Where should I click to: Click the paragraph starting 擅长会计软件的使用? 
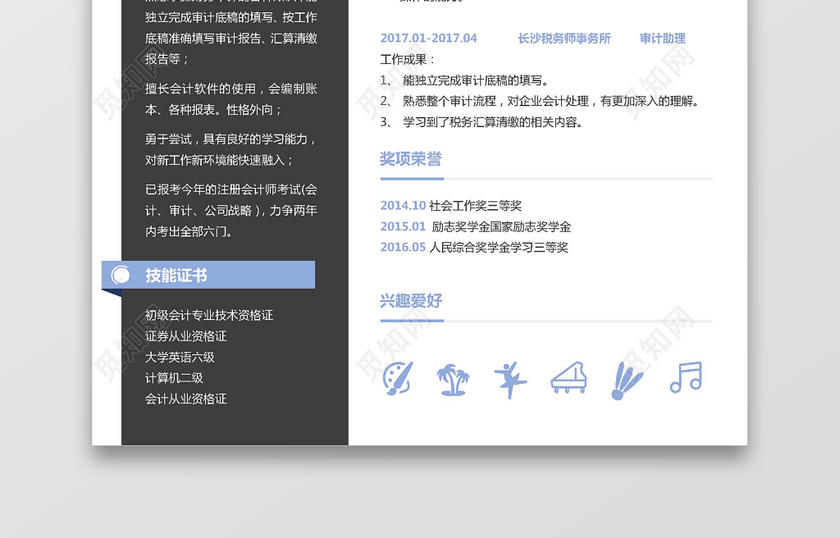tap(231, 99)
